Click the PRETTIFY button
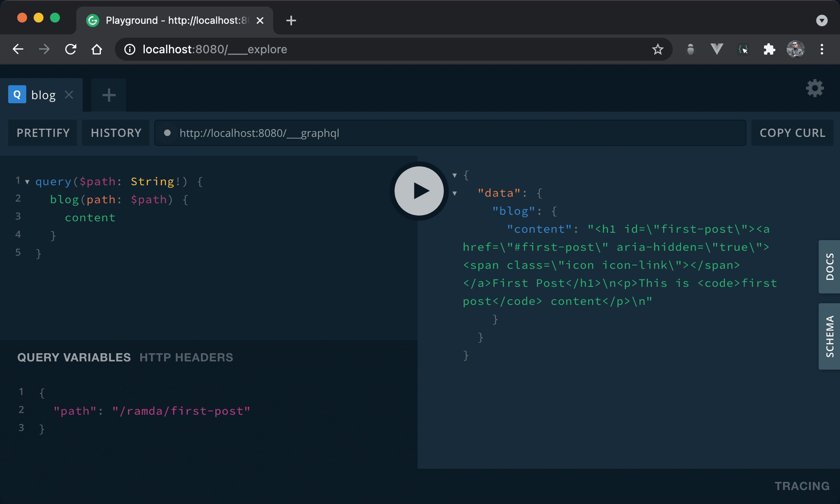Viewport: 840px width, 504px height. [43, 133]
